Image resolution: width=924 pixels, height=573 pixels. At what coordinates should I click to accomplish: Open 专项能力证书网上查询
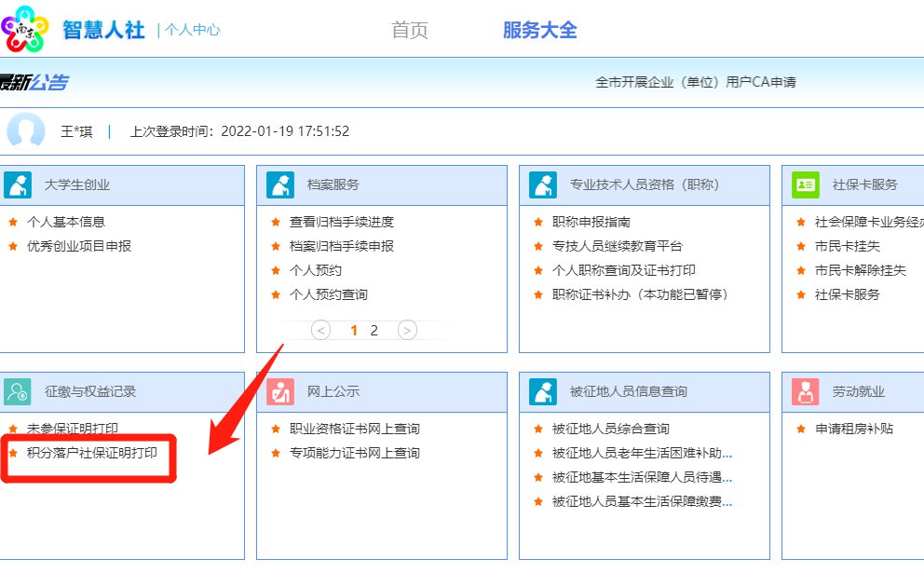coord(355,453)
